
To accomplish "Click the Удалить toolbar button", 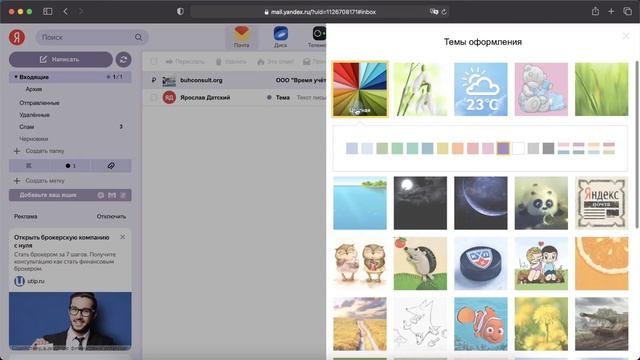I will coord(231,62).
